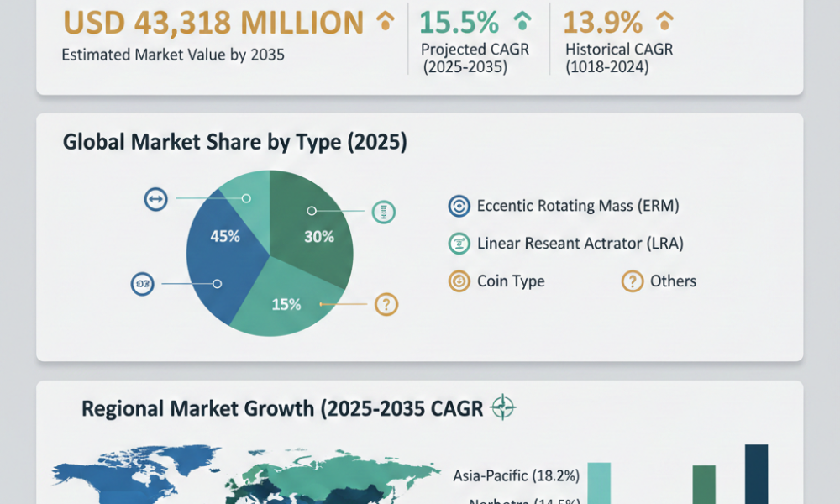Click the dark navy bar in regional chart
This screenshot has height=504, width=840.
coord(757,474)
